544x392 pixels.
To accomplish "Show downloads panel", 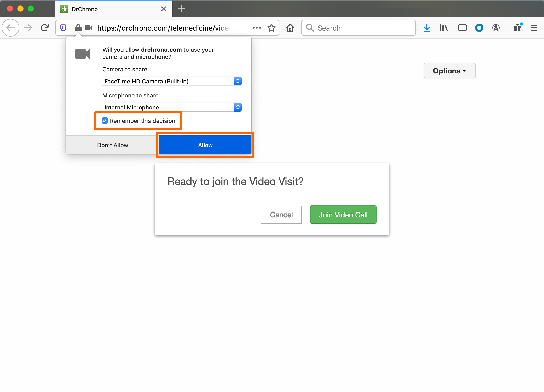I will point(427,28).
